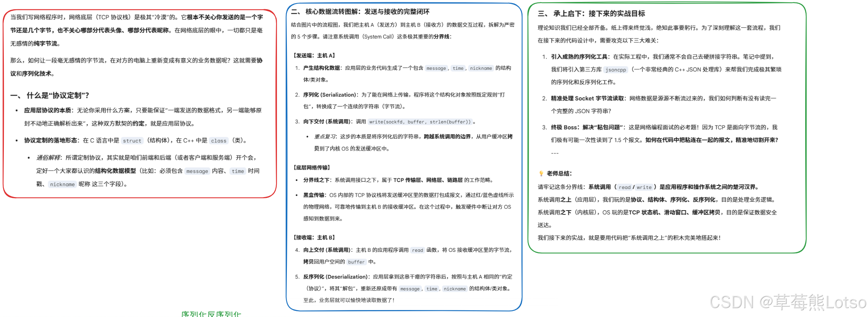Click the jsoncpp code tag
868x317 pixels.
click(x=616, y=70)
